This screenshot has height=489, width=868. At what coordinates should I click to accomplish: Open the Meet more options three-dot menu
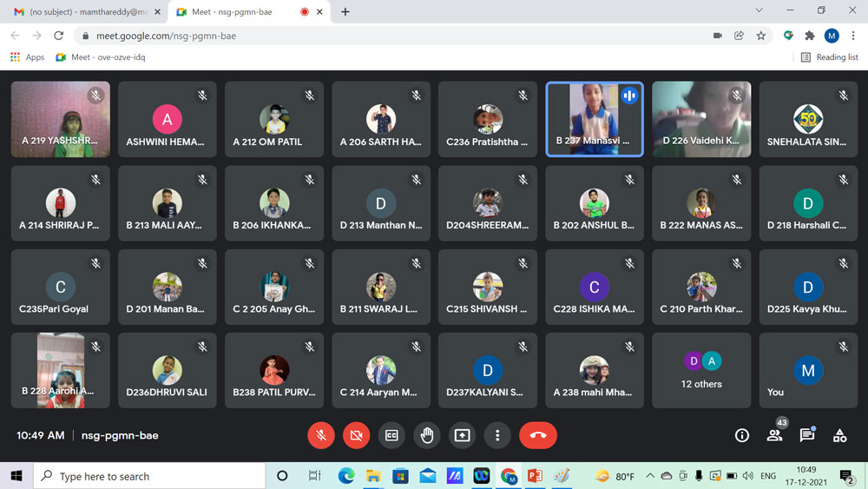(x=497, y=435)
